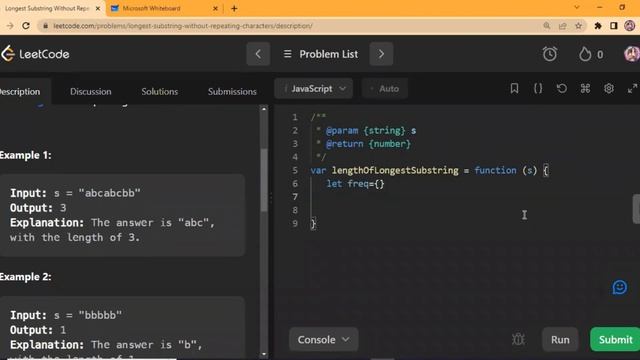
Task: Open the user profile avatar
Action: click(x=632, y=54)
